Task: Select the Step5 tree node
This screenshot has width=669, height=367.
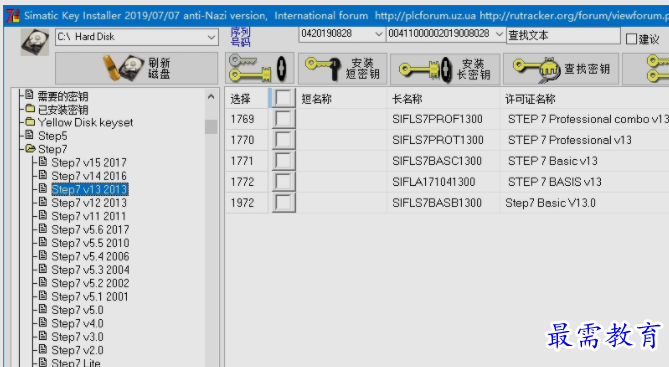Action: (52, 136)
